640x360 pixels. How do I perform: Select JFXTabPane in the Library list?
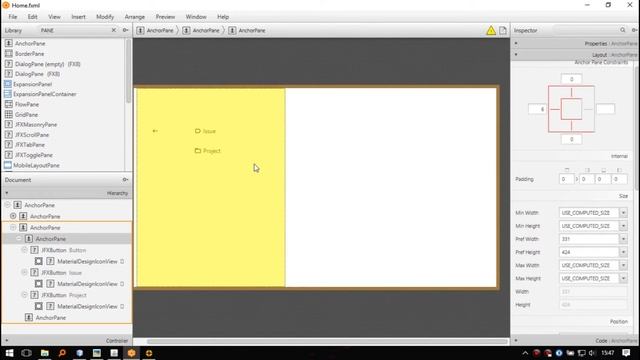[x=30, y=145]
